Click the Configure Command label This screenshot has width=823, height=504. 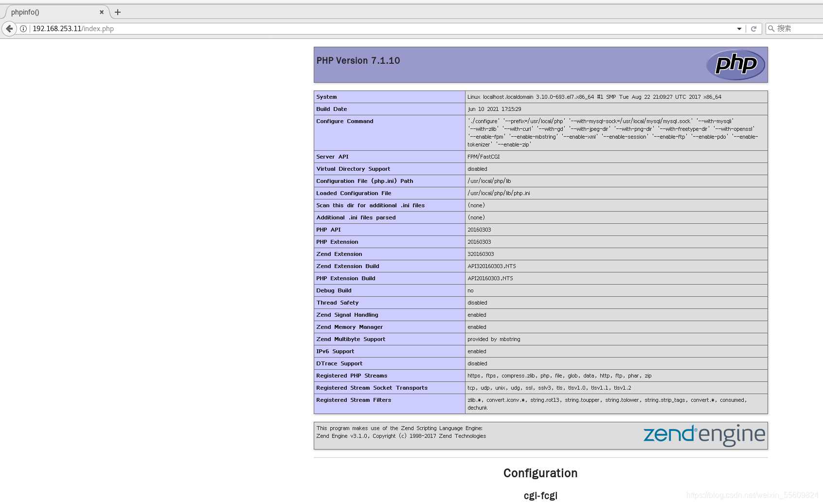click(345, 121)
